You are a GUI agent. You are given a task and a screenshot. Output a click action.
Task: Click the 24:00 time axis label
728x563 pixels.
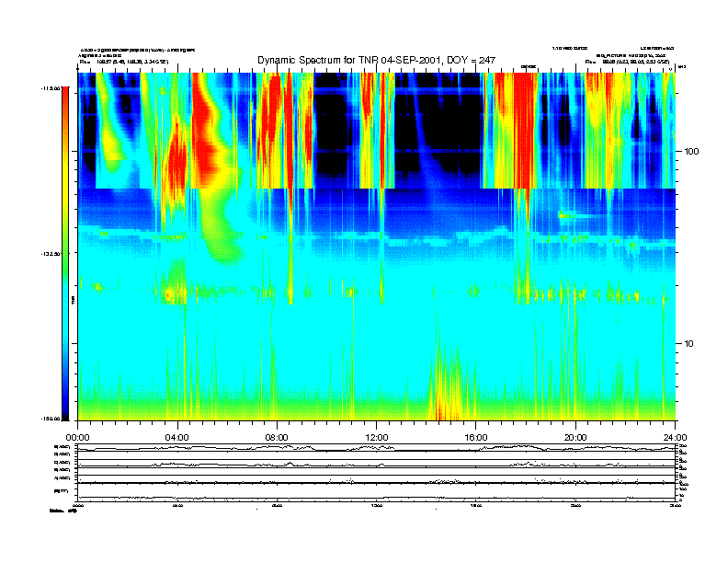[675, 438]
